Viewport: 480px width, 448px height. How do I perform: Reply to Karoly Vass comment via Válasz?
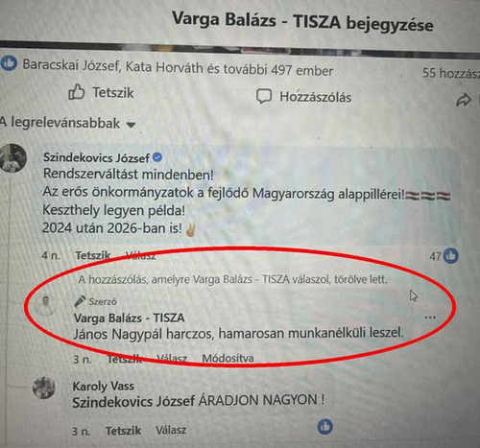(171, 430)
